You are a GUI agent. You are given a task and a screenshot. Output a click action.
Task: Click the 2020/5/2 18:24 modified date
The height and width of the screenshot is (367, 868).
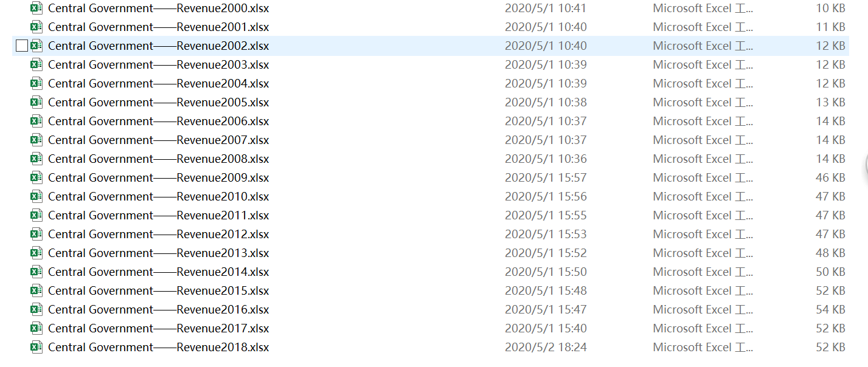point(546,347)
